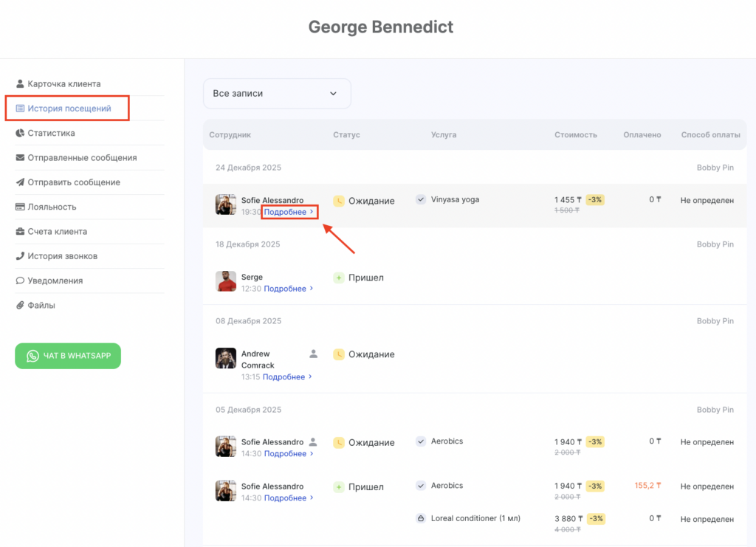Click the pie chart icon for Статистика
The image size is (756, 547).
(21, 133)
